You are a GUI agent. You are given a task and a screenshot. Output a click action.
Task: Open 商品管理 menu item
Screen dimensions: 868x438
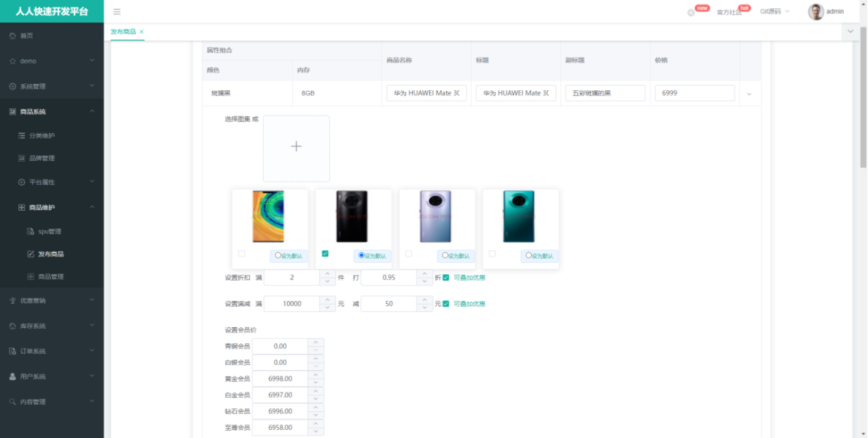click(x=51, y=277)
